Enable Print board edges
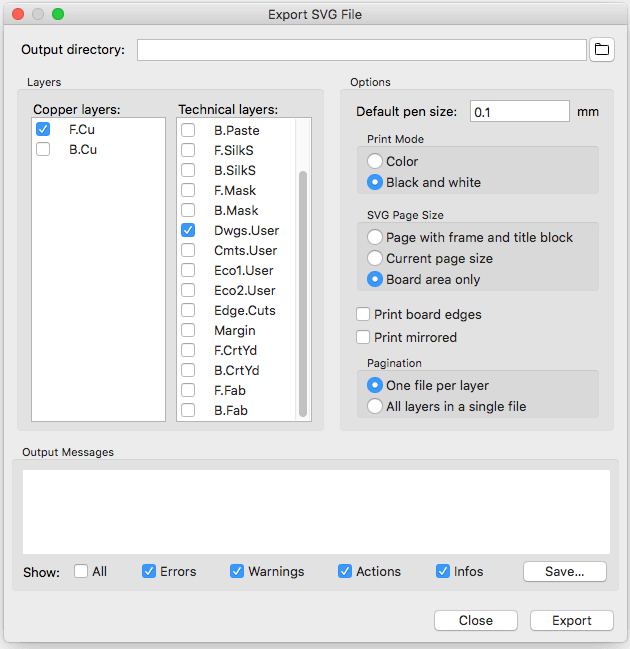 tap(364, 314)
